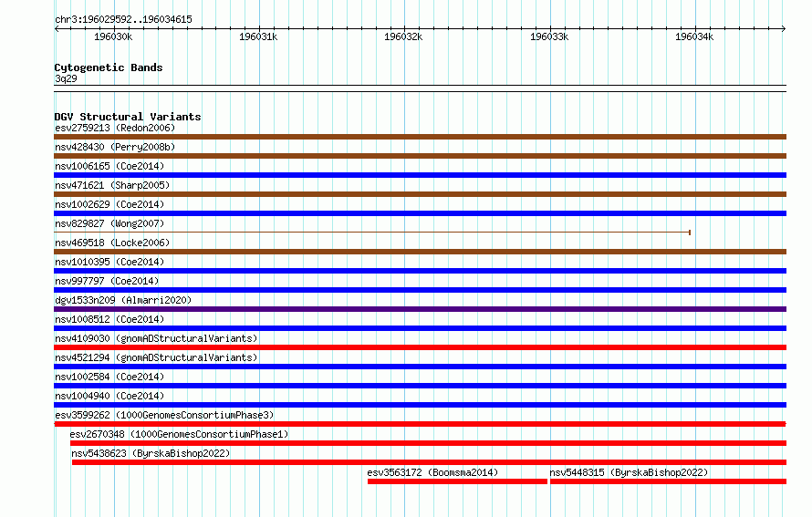Select the brown bar under nsv469518
The image size is (812, 517).
point(420,252)
